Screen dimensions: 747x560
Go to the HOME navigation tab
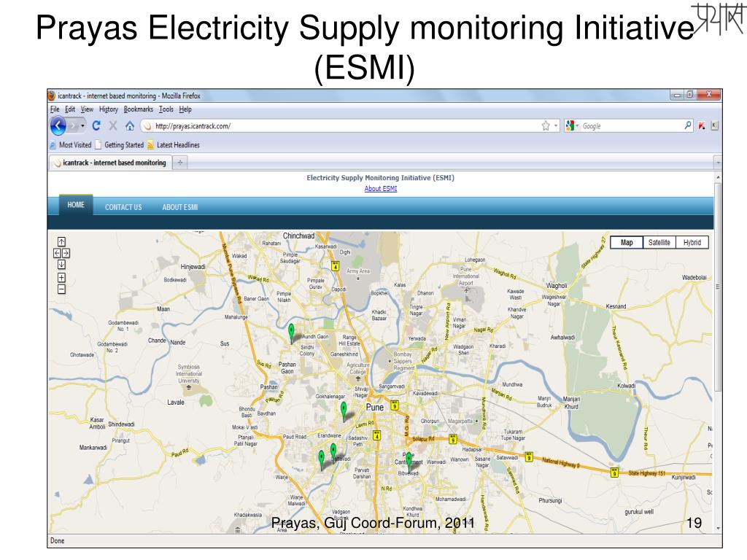click(x=76, y=205)
